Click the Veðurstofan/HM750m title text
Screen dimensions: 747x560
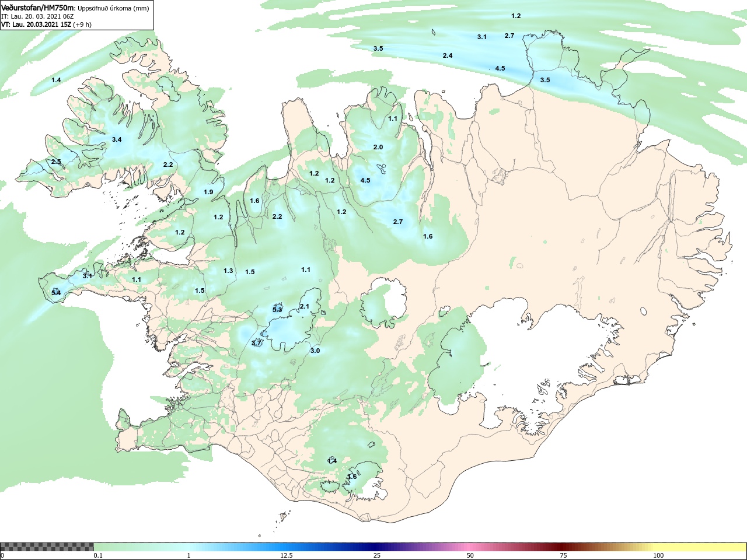[37, 8]
